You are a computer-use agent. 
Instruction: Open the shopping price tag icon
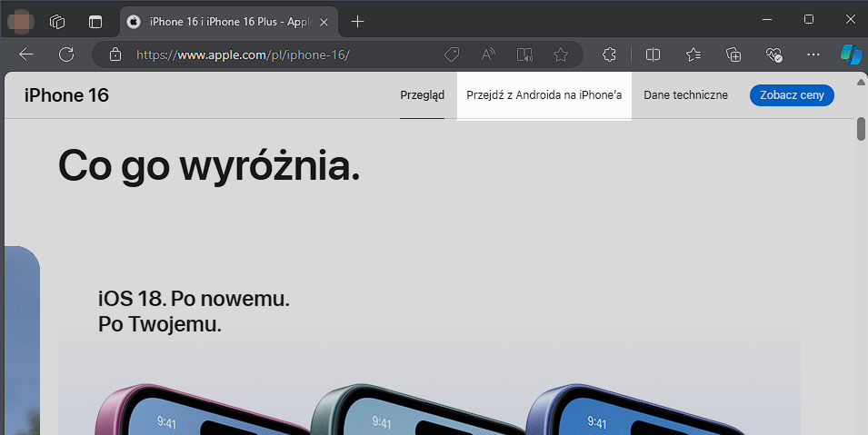452,54
